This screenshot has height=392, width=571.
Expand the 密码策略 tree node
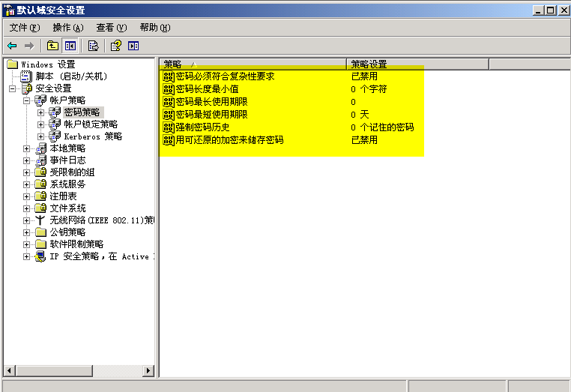(40, 112)
